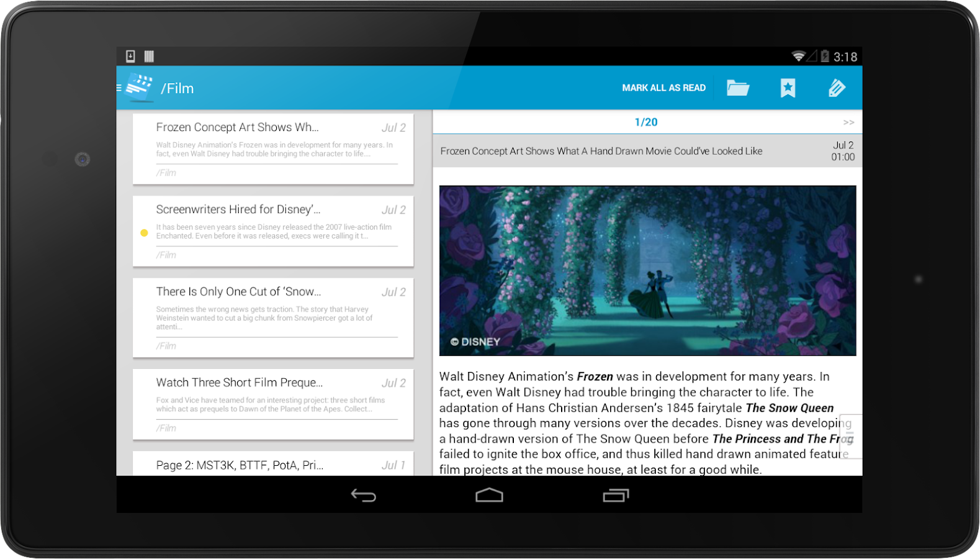Click the article title header bar
The height and width of the screenshot is (559, 980).
[x=647, y=151]
